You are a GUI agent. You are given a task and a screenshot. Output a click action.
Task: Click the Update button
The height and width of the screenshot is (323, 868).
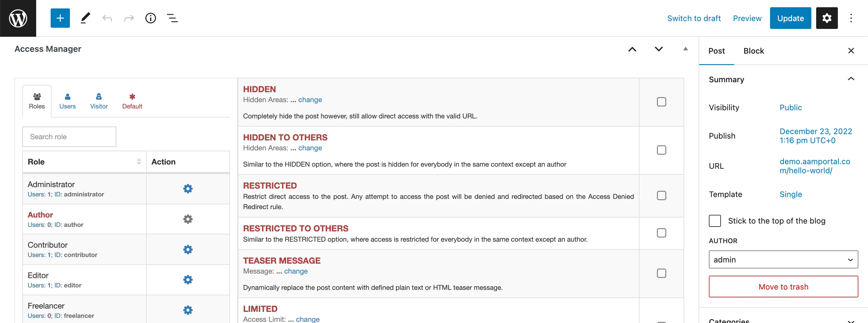tap(790, 18)
